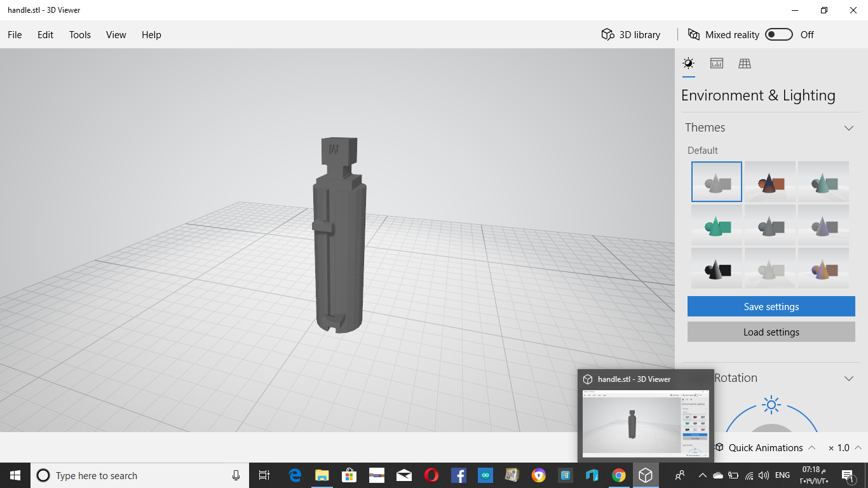Select the bright green shapes theme
868x488 pixels.
[717, 225]
